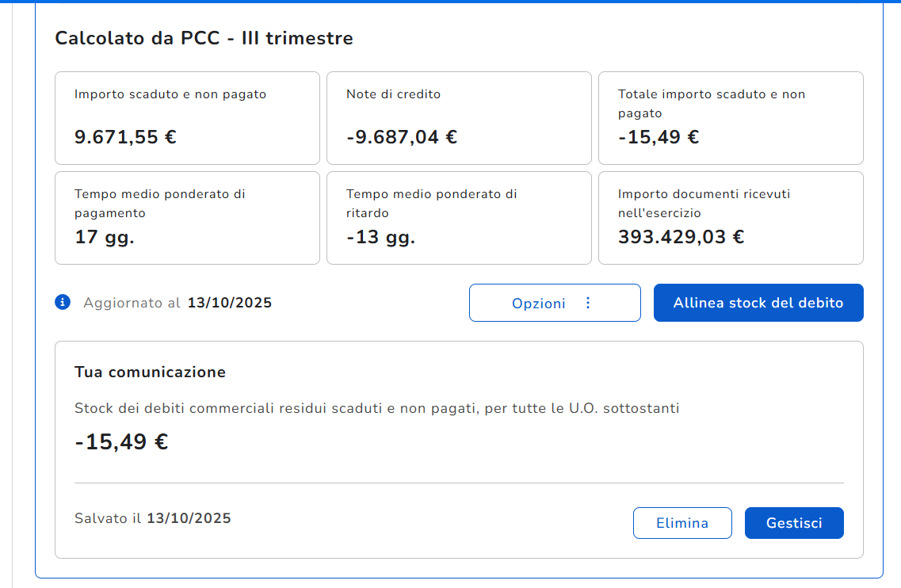Click the Calcolato da PCC - III trimestre heading
This screenshot has height=588, width=901.
pyautogui.click(x=204, y=38)
